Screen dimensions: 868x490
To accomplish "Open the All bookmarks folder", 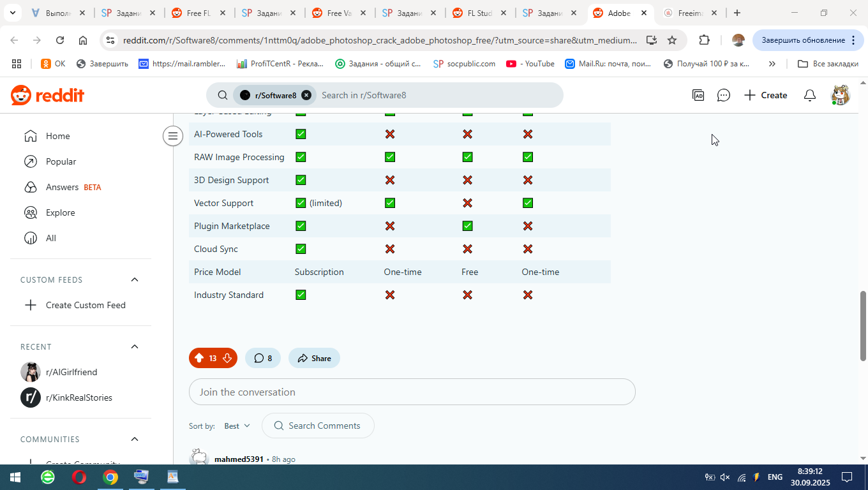I will tap(828, 64).
